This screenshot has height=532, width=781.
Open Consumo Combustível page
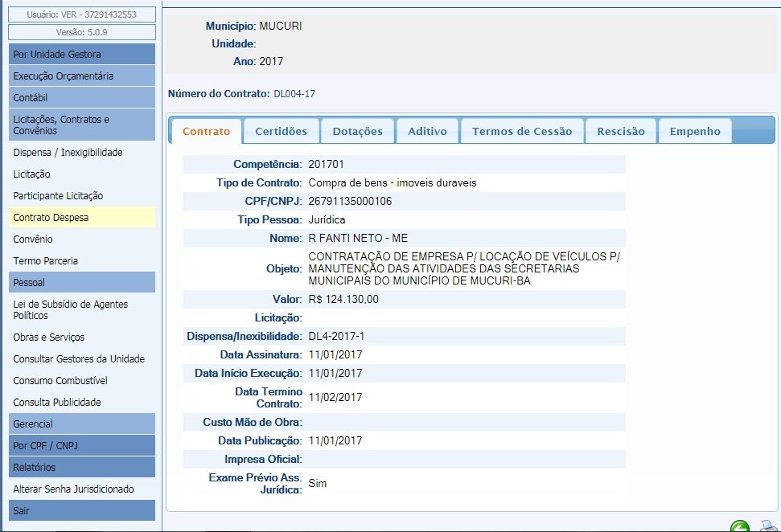click(60, 381)
